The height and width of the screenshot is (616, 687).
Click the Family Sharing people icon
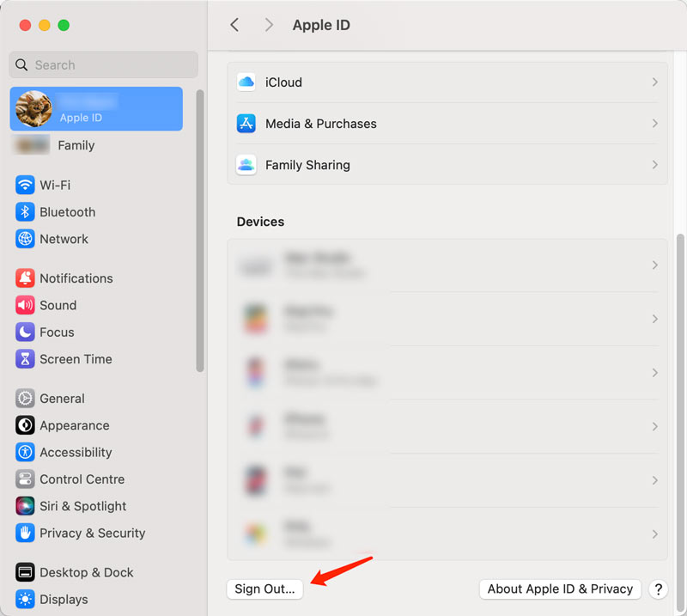246,165
